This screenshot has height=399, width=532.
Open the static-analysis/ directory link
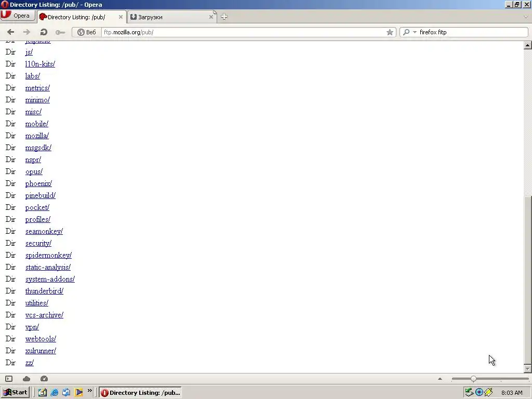click(48, 267)
